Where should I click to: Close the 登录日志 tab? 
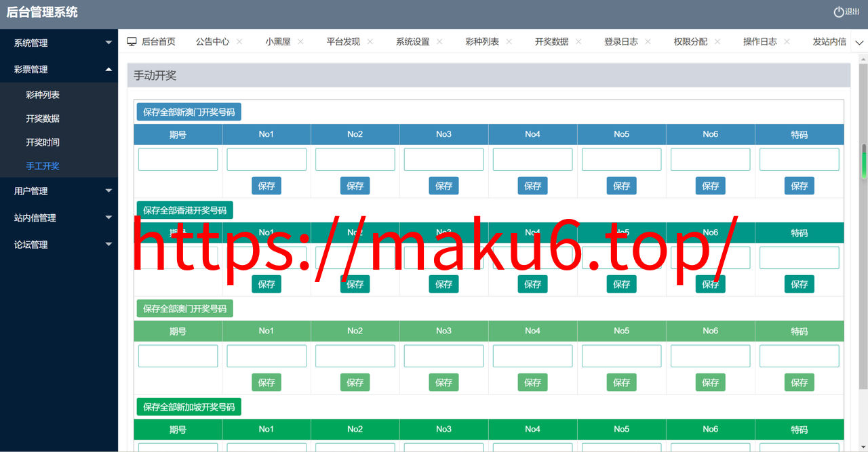click(x=648, y=41)
